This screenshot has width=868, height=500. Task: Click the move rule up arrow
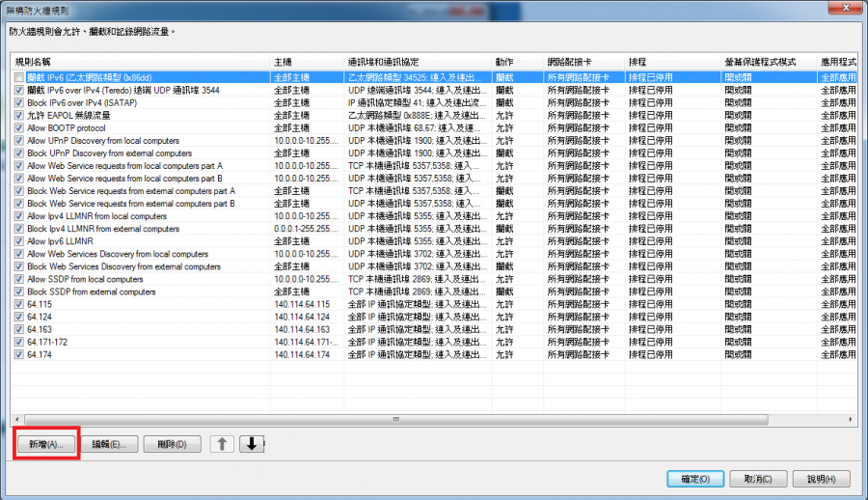[222, 444]
